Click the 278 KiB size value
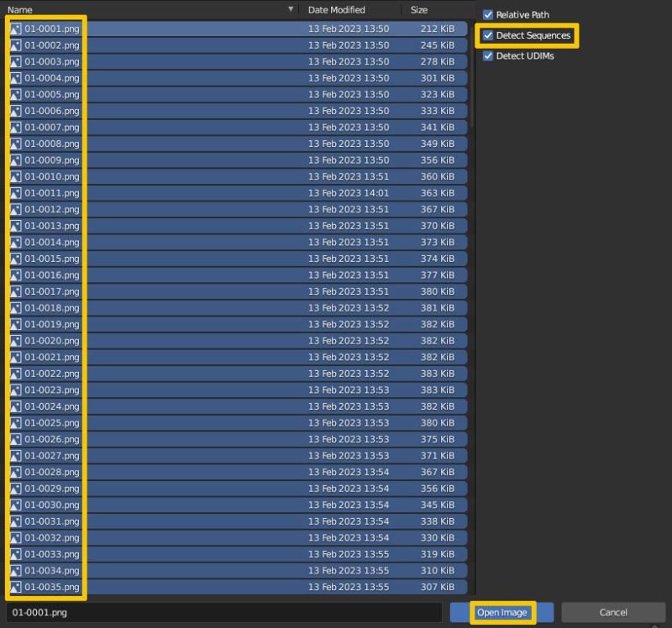 click(437, 61)
